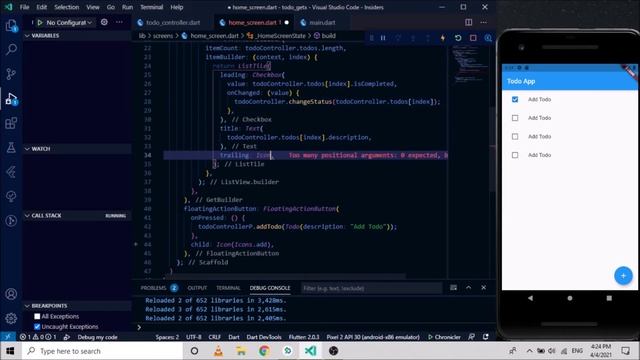Open editor more actions menu
640x360 pixels.
pyautogui.click(x=484, y=22)
